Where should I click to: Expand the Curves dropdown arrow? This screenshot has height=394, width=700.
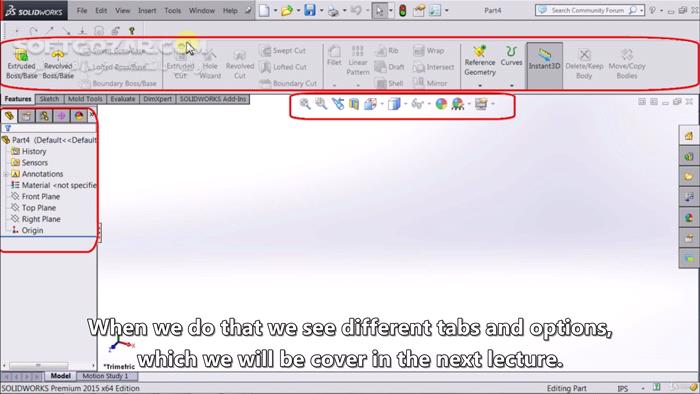click(x=512, y=85)
